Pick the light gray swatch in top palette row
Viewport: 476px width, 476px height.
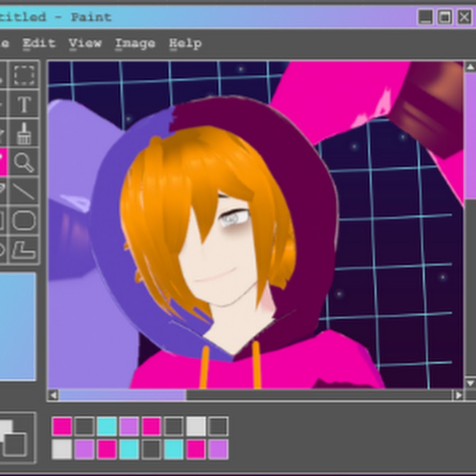196,426
